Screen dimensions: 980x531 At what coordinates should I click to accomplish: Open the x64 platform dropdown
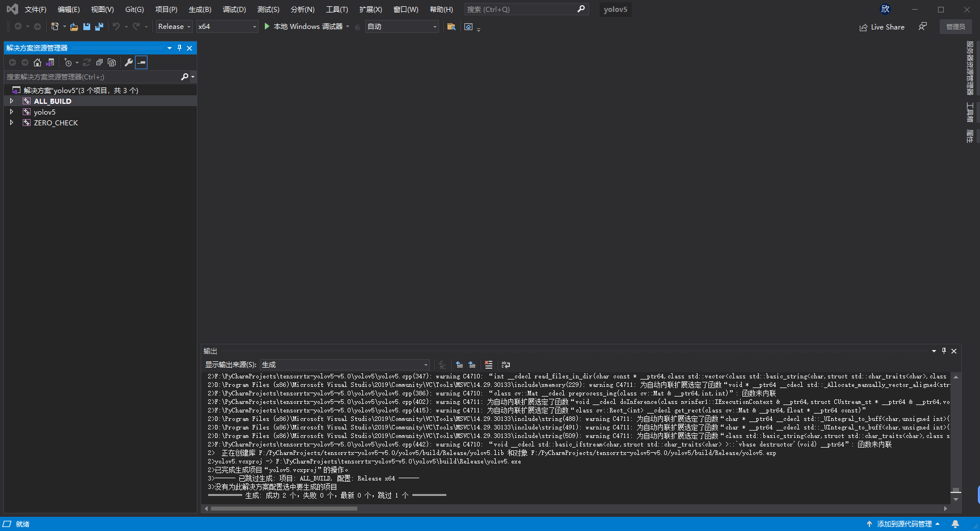[x=227, y=27]
